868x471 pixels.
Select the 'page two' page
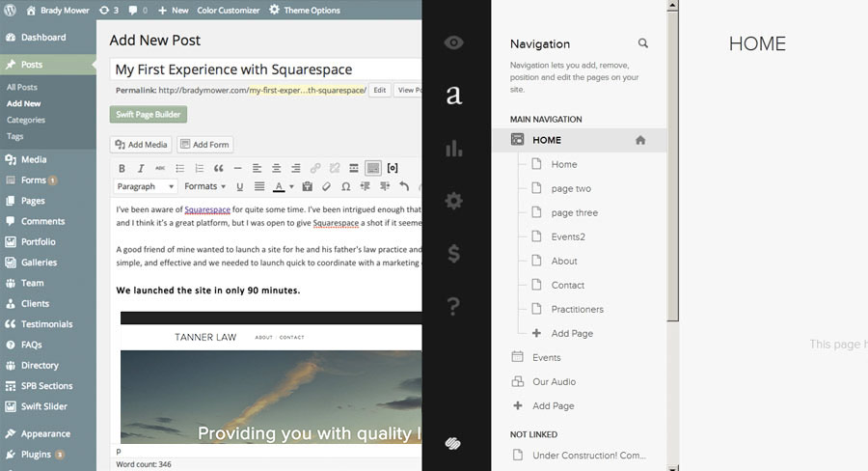pyautogui.click(x=571, y=188)
